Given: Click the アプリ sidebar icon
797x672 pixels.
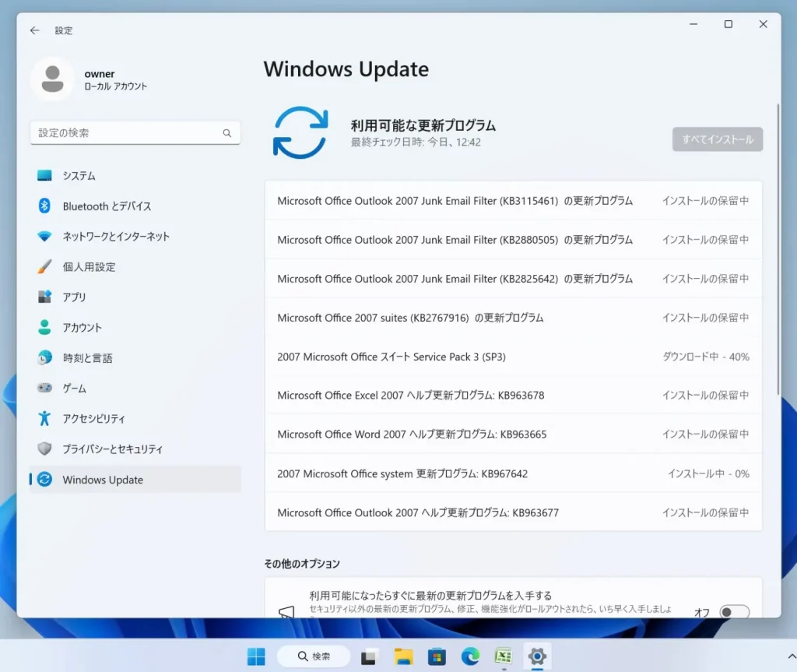Looking at the screenshot, I should (x=46, y=297).
